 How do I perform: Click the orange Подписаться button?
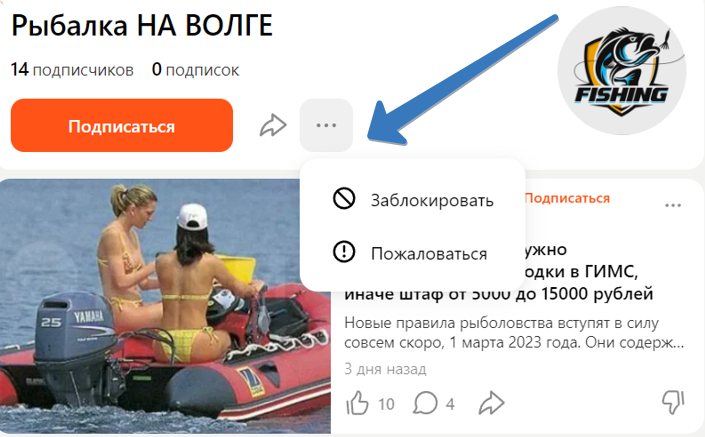click(122, 125)
